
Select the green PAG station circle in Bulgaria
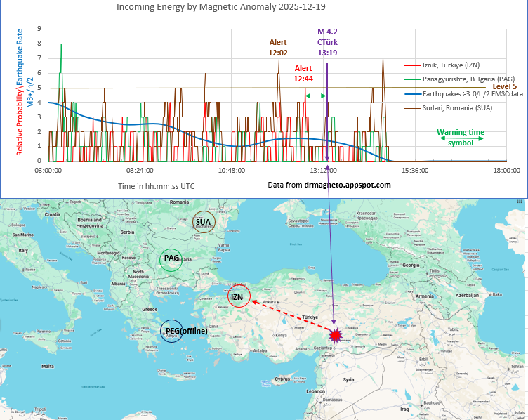172,258
